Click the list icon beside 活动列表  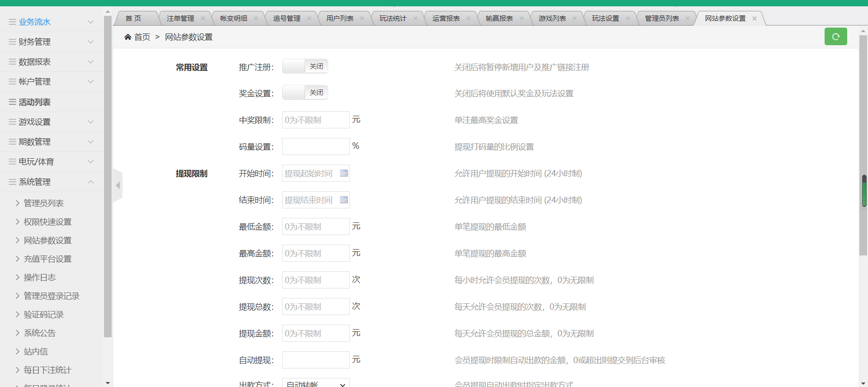(x=13, y=102)
